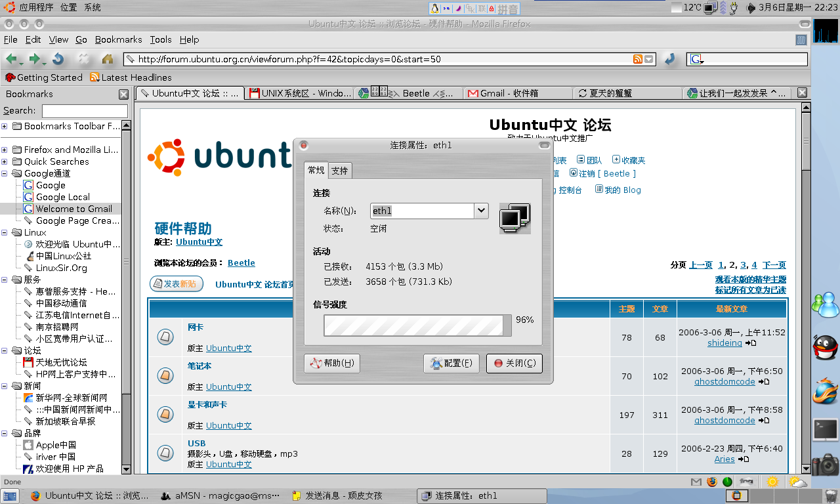The width and height of the screenshot is (840, 504).
Task: Open the camera screenshot launcher on right panel
Action: pos(825,465)
